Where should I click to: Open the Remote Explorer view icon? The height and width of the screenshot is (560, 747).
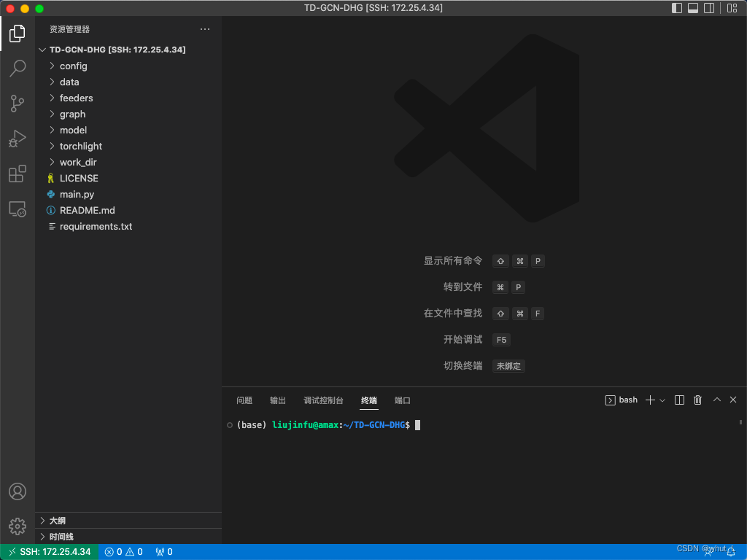click(18, 209)
